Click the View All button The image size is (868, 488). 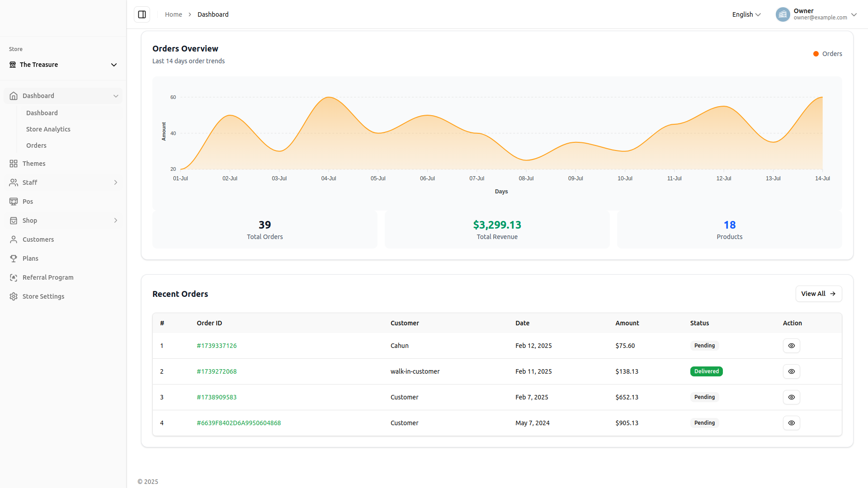pyautogui.click(x=818, y=294)
